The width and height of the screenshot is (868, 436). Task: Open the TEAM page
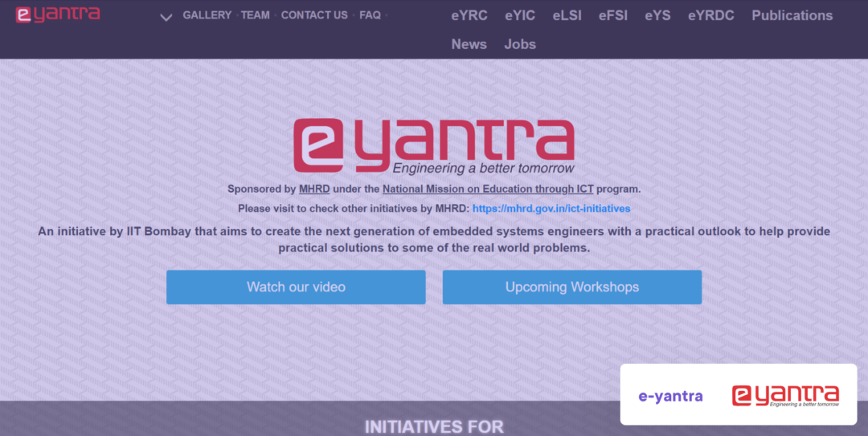(x=256, y=15)
